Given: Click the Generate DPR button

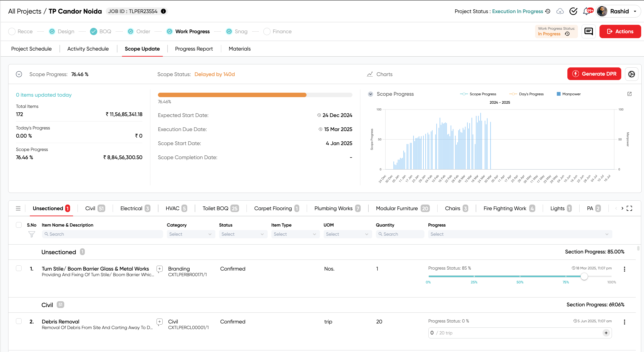Looking at the screenshot, I should tap(594, 74).
